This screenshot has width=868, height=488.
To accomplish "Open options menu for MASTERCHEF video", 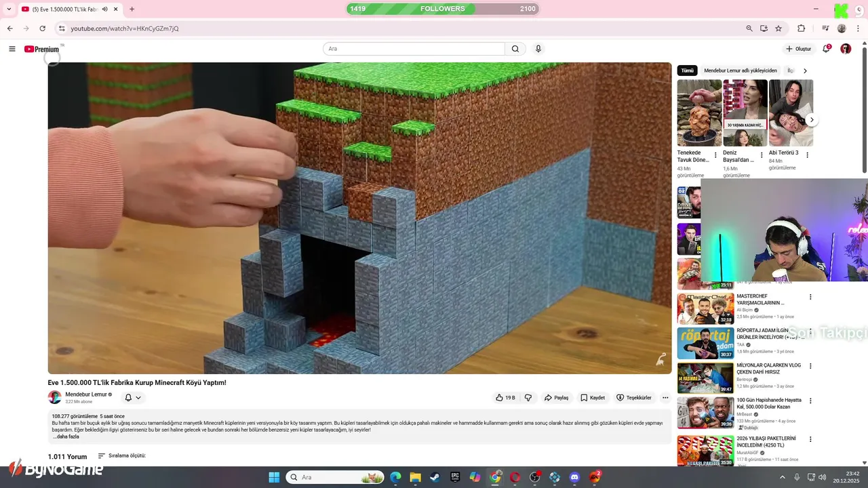I will tap(810, 297).
